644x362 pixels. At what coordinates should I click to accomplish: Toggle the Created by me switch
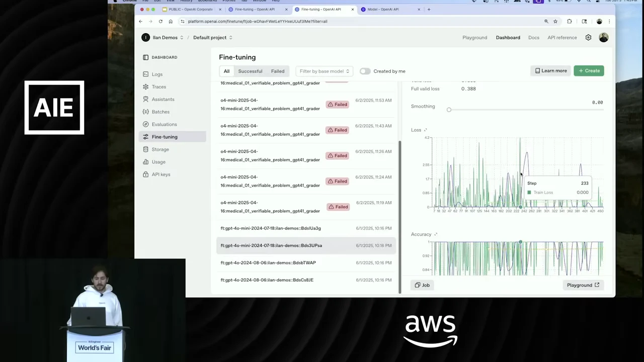click(x=365, y=71)
